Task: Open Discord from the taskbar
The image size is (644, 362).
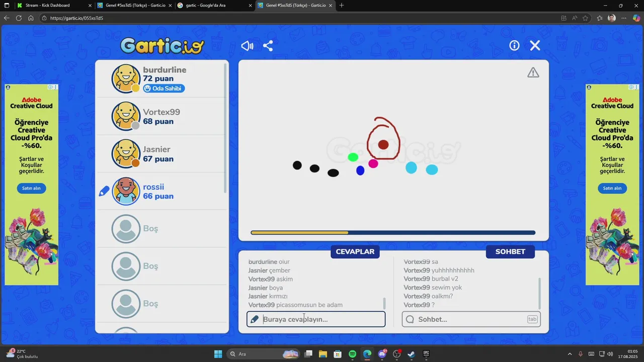Action: click(x=382, y=354)
